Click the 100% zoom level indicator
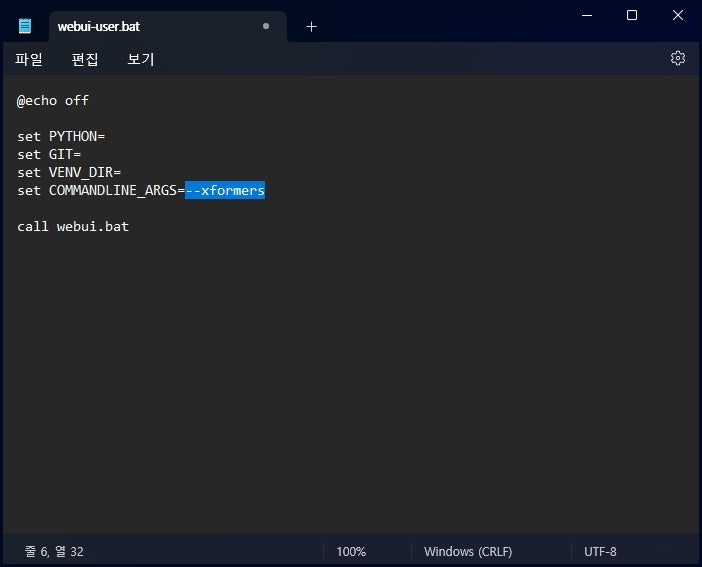The image size is (702, 567). pyautogui.click(x=351, y=551)
